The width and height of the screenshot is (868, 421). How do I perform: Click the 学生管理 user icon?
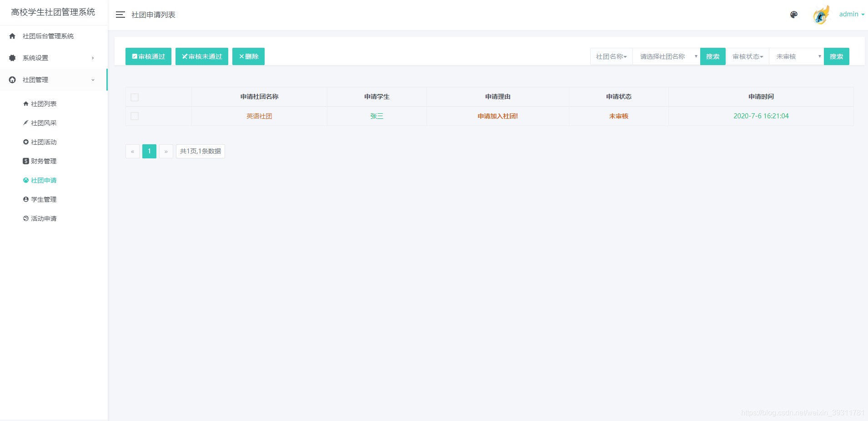pyautogui.click(x=26, y=199)
